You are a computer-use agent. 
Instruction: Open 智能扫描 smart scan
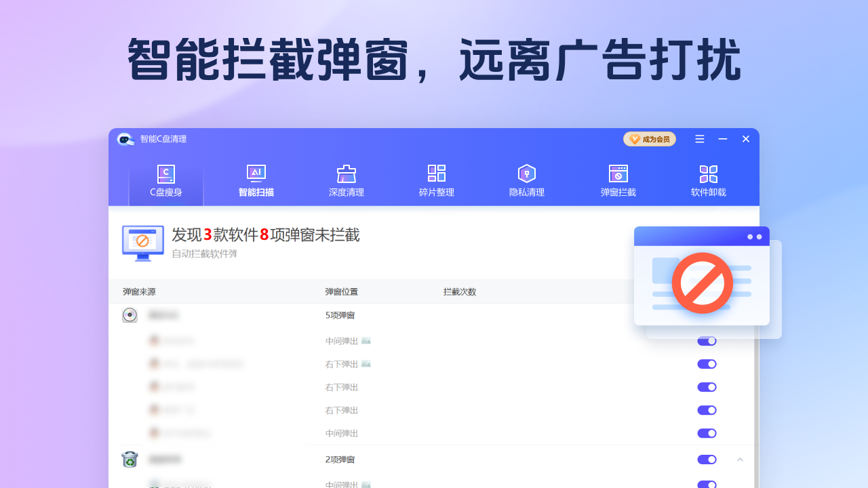click(256, 174)
